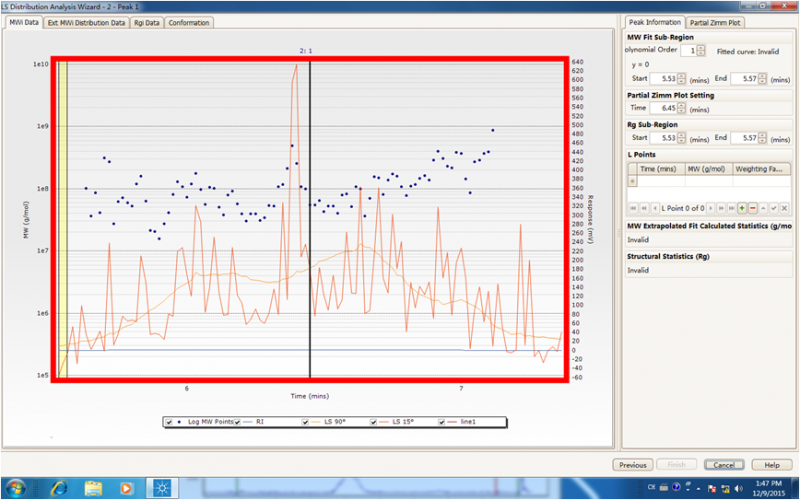
Task: Launch Internet Explorer from taskbar
Action: click(x=60, y=488)
